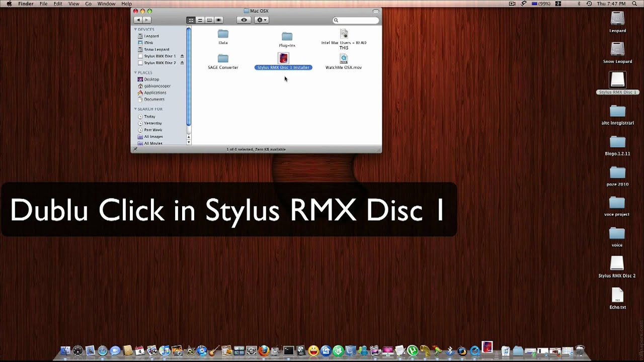Open the View menu
Viewport: 644px width, 362px height.
tap(73, 4)
